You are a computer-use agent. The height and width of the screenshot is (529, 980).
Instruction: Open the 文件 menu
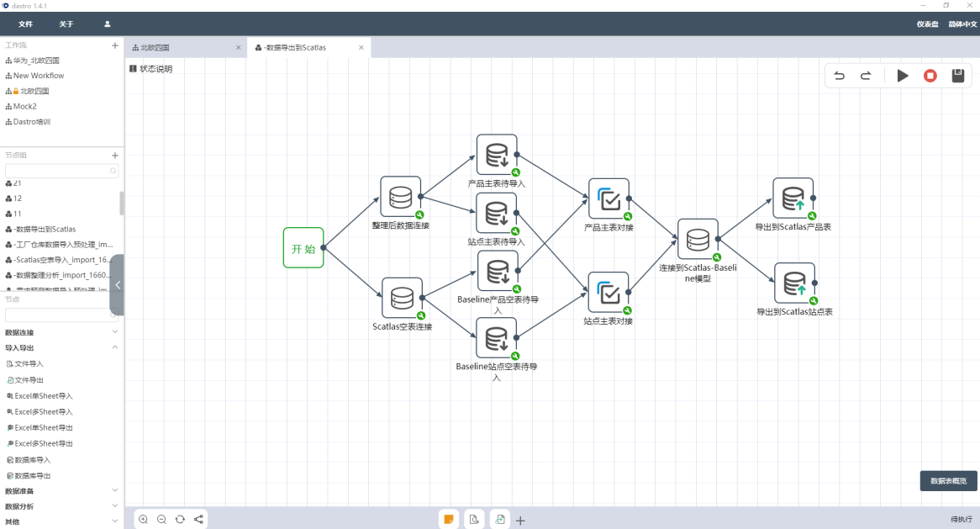25,24
